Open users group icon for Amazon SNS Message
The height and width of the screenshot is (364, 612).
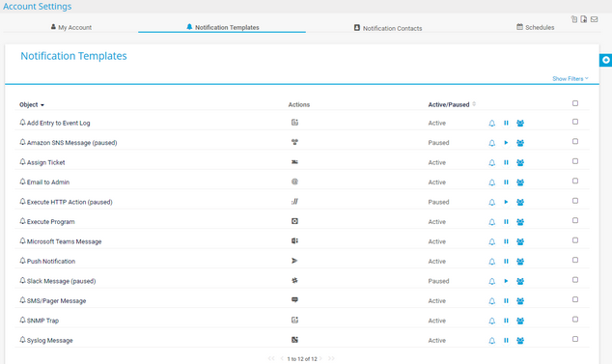tap(520, 143)
